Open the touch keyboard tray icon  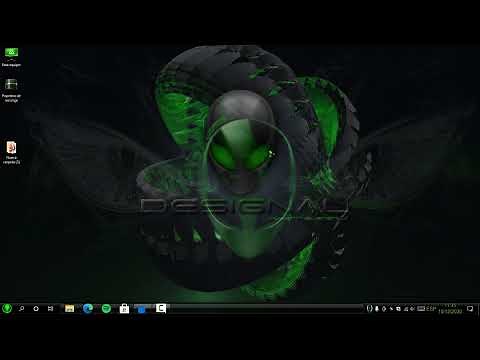coord(421,309)
